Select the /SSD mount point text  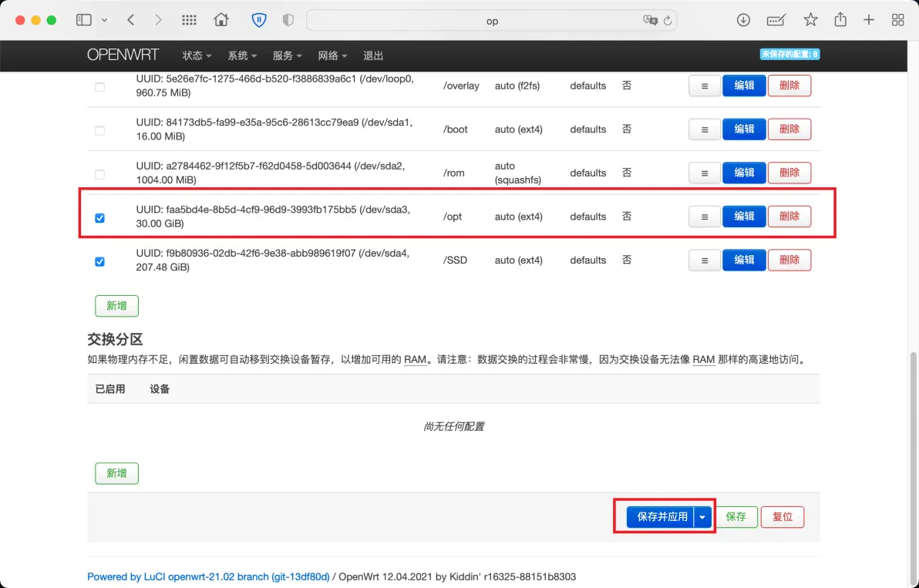455,260
